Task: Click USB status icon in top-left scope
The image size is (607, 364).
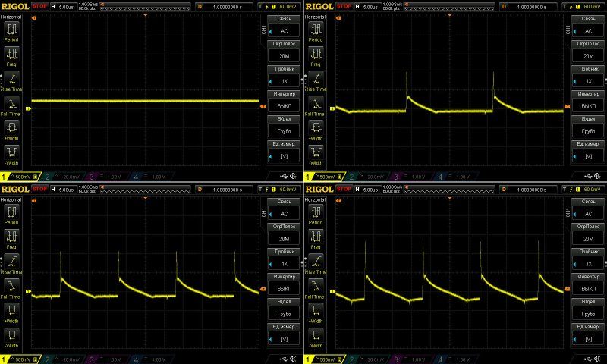Action: point(284,176)
